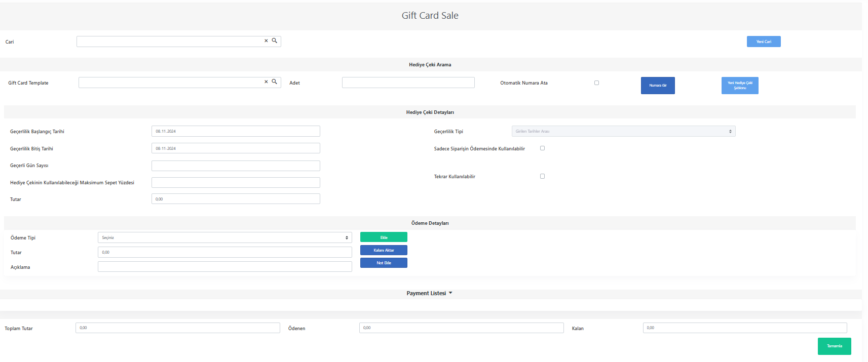Viewport: 868px width, 362px height.
Task: Search gift card templates with the magnifier icon
Action: coord(275,82)
